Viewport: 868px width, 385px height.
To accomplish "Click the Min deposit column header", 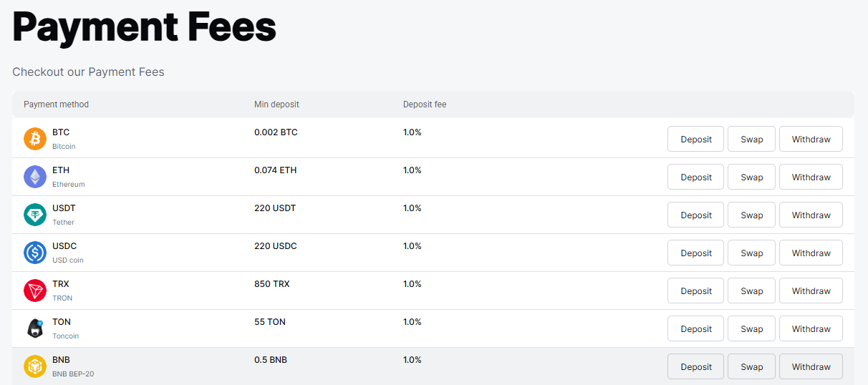I will (x=276, y=104).
